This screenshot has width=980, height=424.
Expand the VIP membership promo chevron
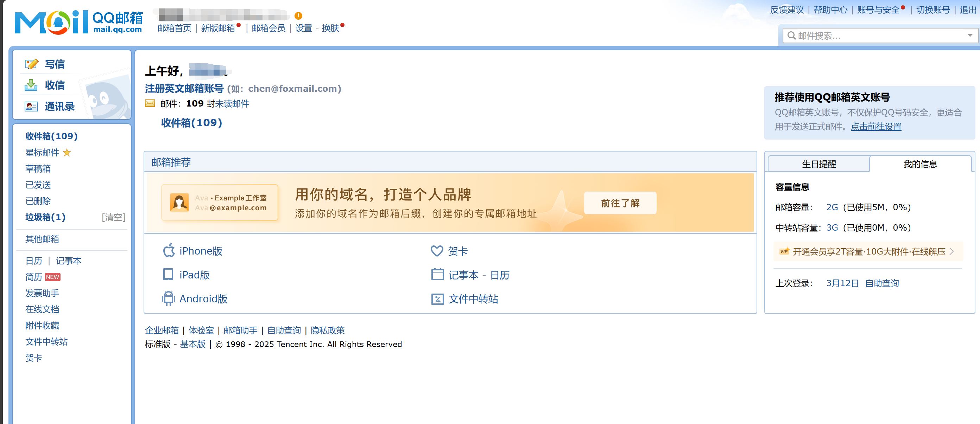pyautogui.click(x=952, y=251)
